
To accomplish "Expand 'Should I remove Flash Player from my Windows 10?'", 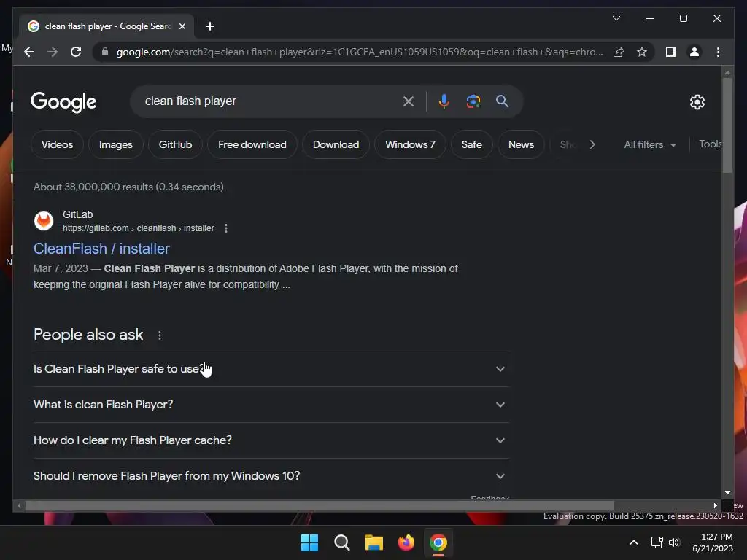I will (271, 476).
